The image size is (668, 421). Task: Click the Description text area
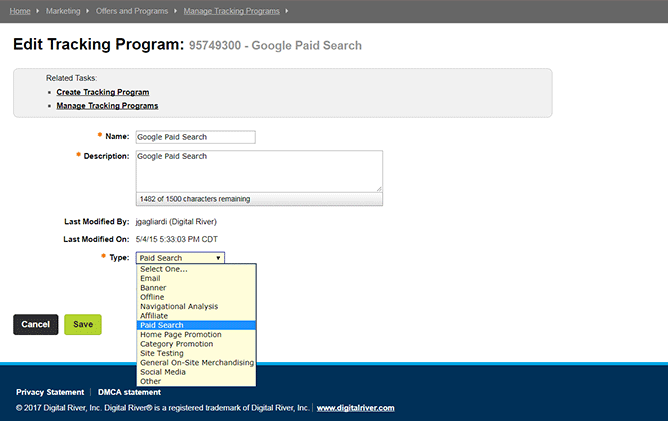[259, 171]
